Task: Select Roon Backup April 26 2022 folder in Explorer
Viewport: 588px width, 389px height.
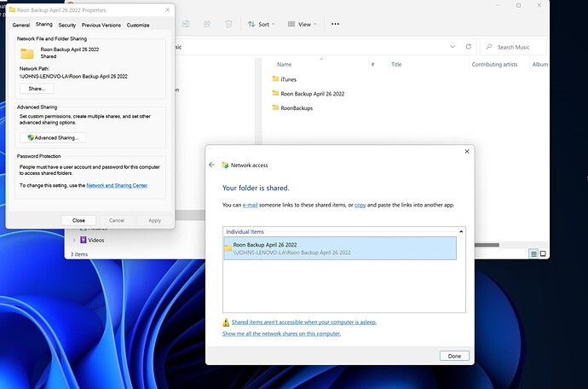Action: click(x=313, y=94)
